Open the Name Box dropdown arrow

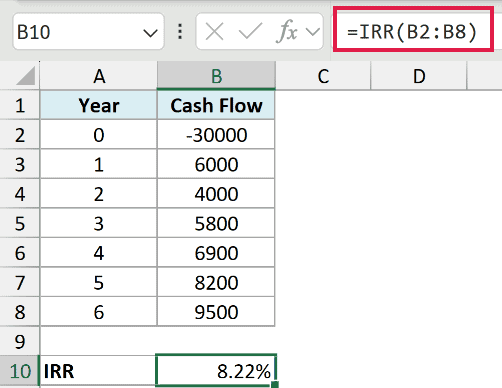(x=150, y=33)
